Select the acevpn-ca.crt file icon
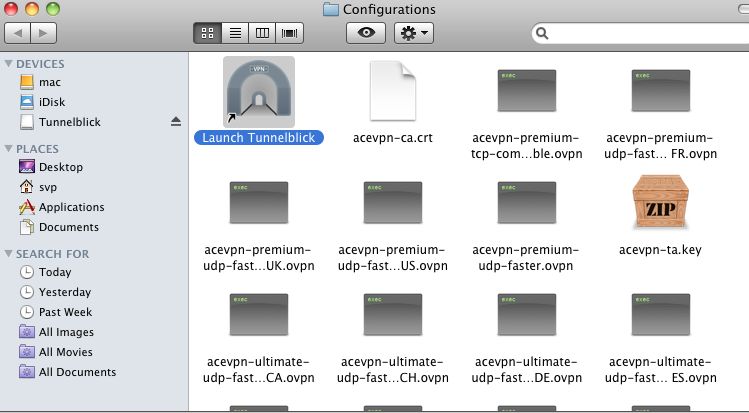This screenshot has height=413, width=749. pyautogui.click(x=393, y=91)
